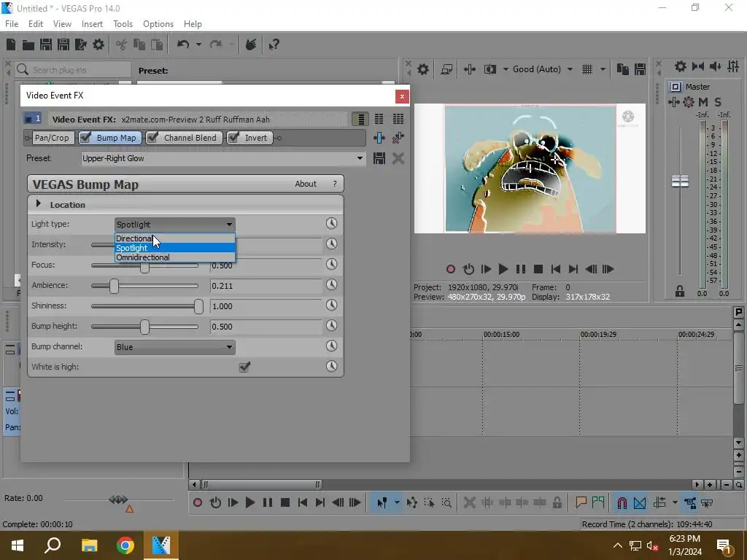Click the Options menu
This screenshot has width=747, height=560.
pyautogui.click(x=158, y=24)
